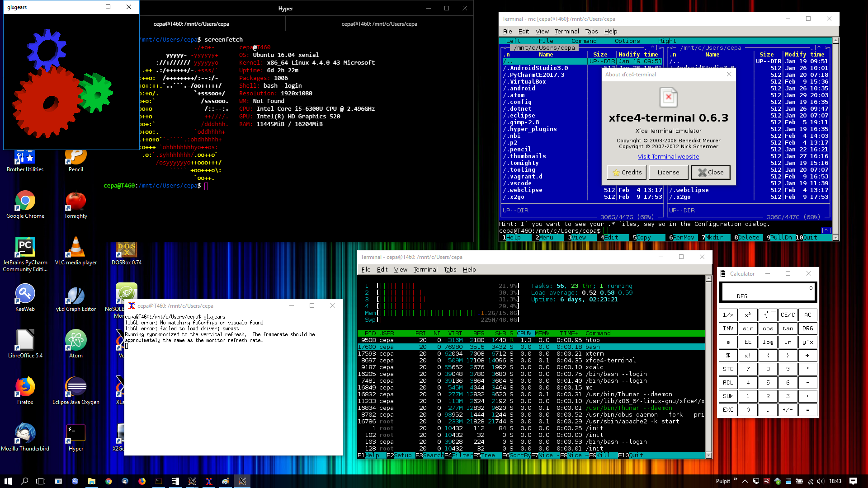Image resolution: width=868 pixels, height=488 pixels.
Task: Select the highlighted bash process row in htop
Action: click(497, 347)
